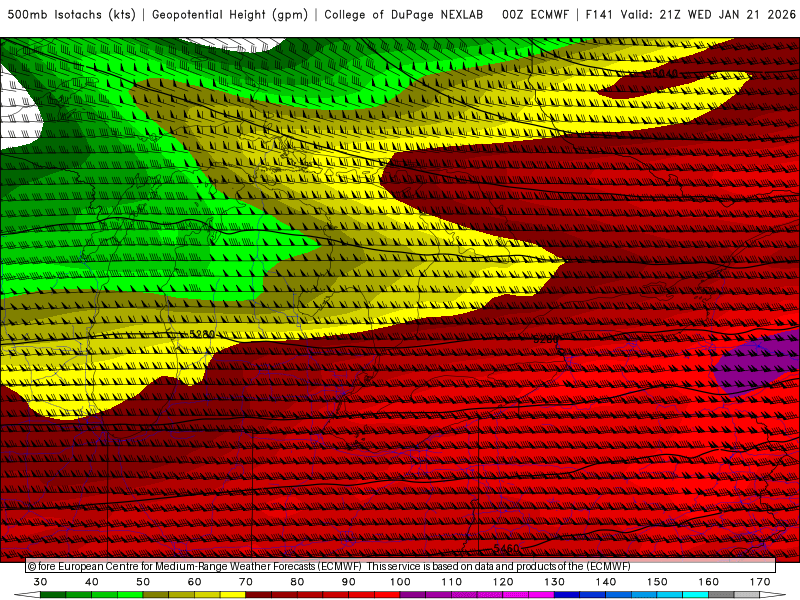Image resolution: width=800 pixels, height=600 pixels.
Task: Click the legend value 130
Action: coord(554,582)
